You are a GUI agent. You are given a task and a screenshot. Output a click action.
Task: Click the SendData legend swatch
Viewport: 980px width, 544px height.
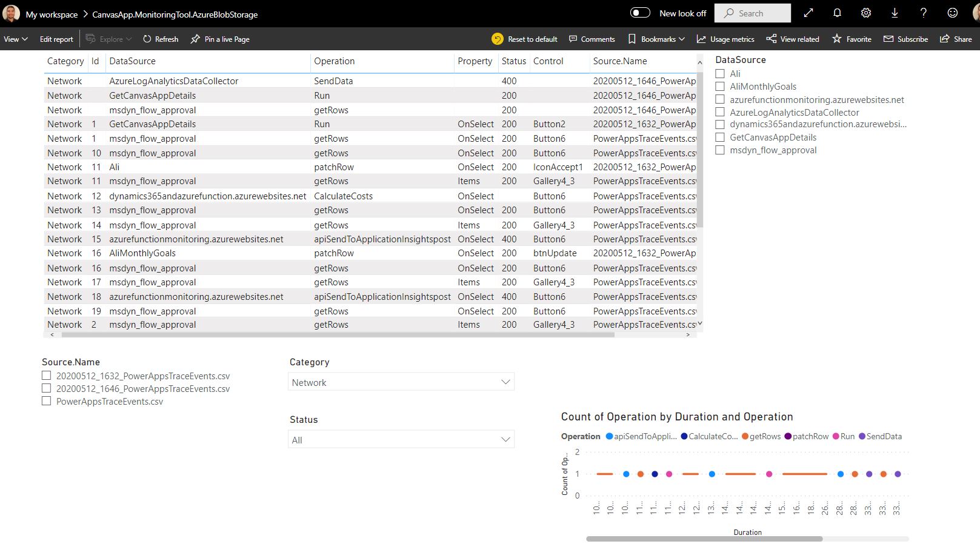[862, 436]
